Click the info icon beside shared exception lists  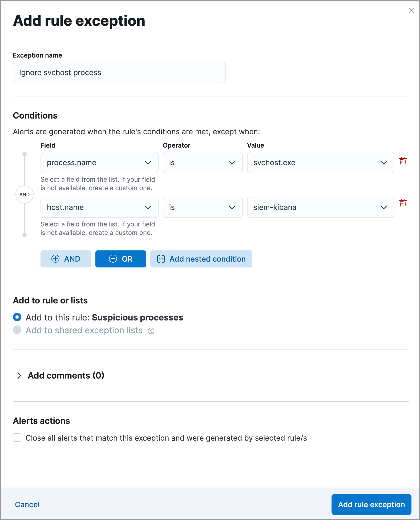click(151, 331)
